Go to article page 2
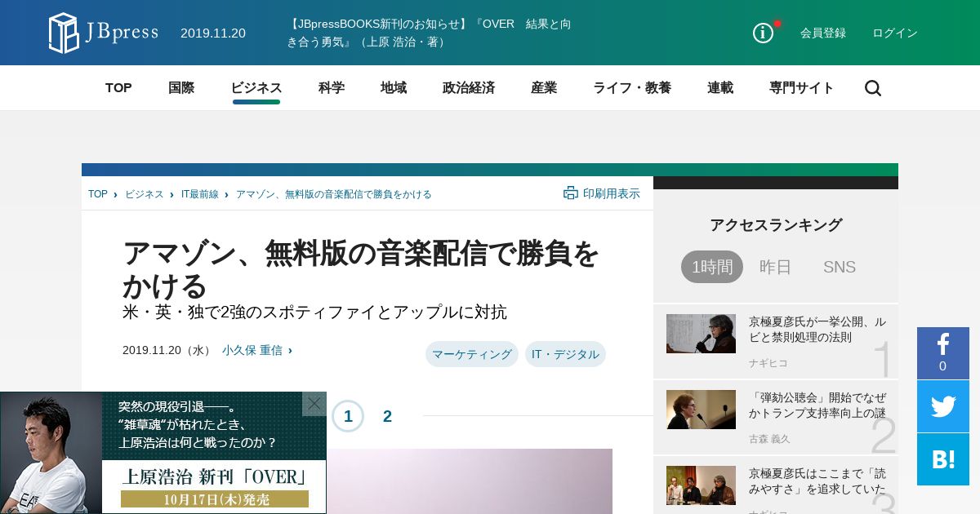 (387, 416)
